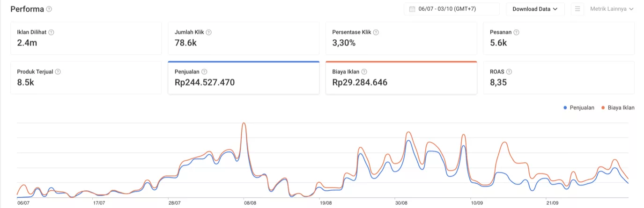Click the 3,30% click rate value
The width and height of the screenshot is (644, 208).
344,43
